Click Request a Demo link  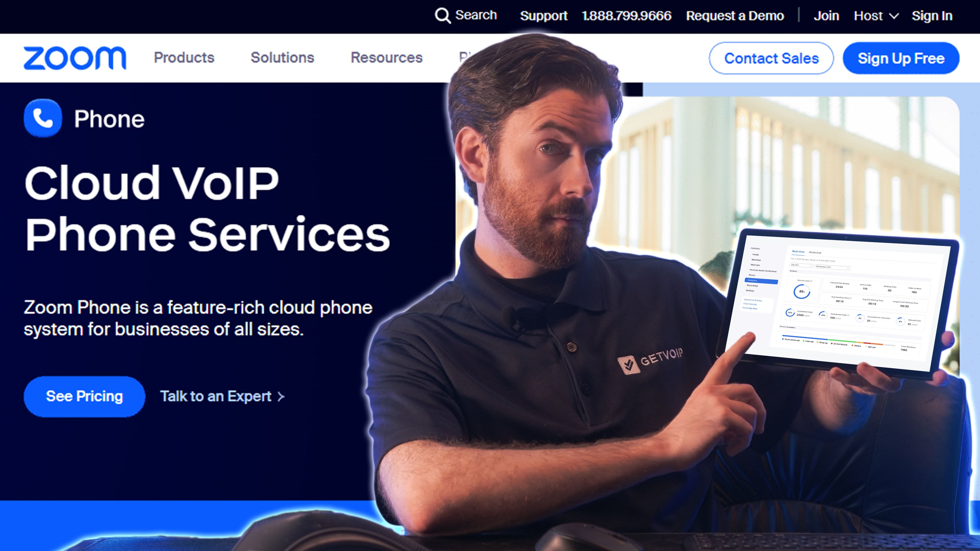(735, 16)
